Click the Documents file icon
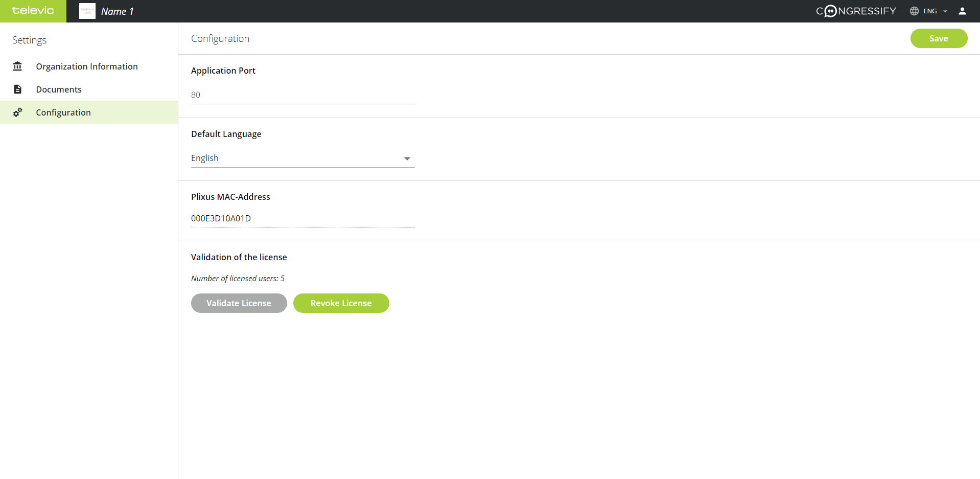 click(17, 89)
